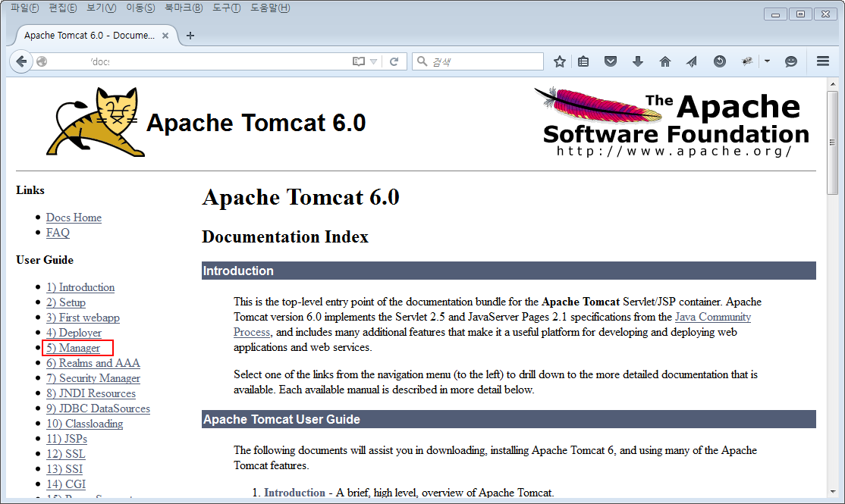Click the Tomcat cat logo
Screen dimensions: 845x504
[96, 122]
